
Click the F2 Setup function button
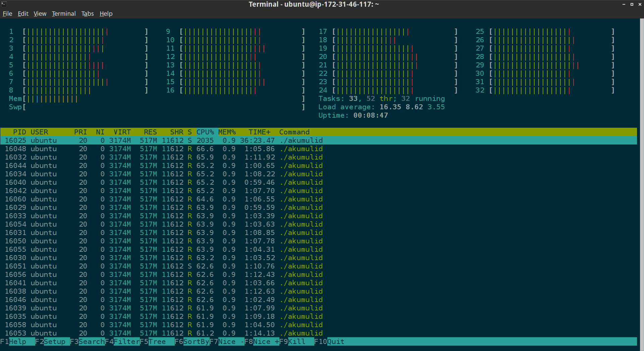click(52, 342)
